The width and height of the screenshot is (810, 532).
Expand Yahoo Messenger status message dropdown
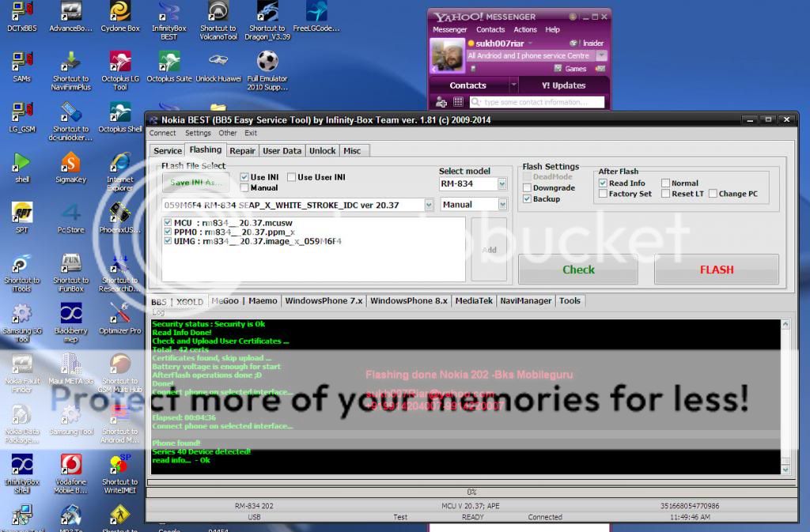pyautogui.click(x=601, y=55)
